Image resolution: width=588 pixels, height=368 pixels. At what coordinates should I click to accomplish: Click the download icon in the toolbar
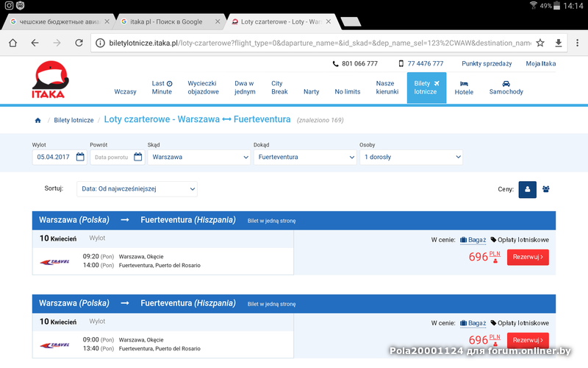(559, 43)
